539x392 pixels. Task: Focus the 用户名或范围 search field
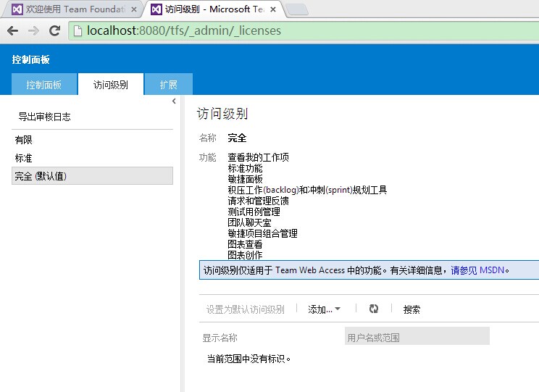pos(417,336)
